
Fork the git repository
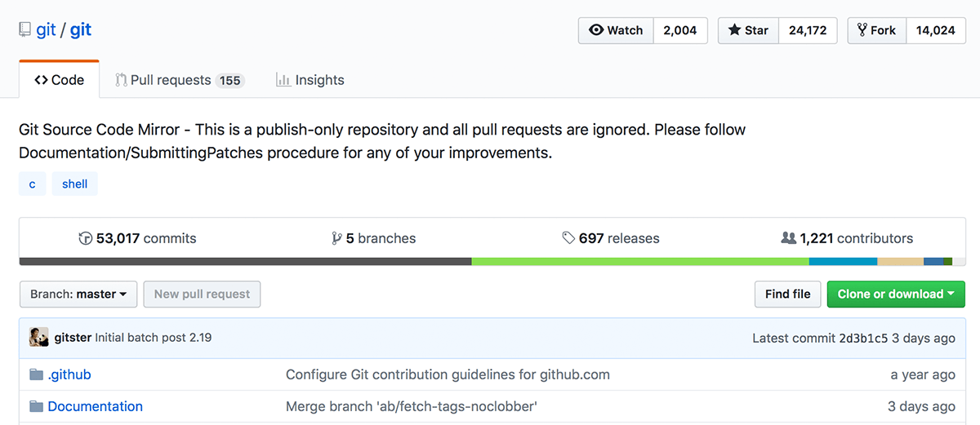(x=877, y=30)
